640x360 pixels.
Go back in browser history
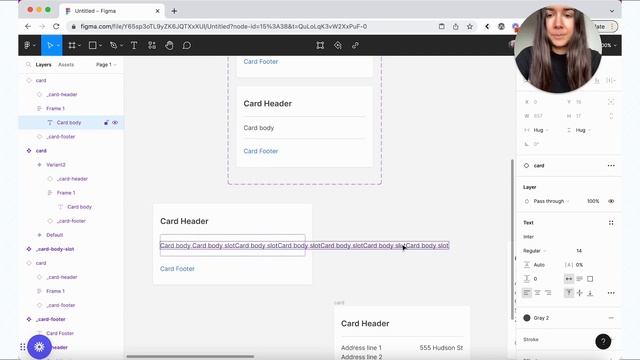tap(28, 27)
